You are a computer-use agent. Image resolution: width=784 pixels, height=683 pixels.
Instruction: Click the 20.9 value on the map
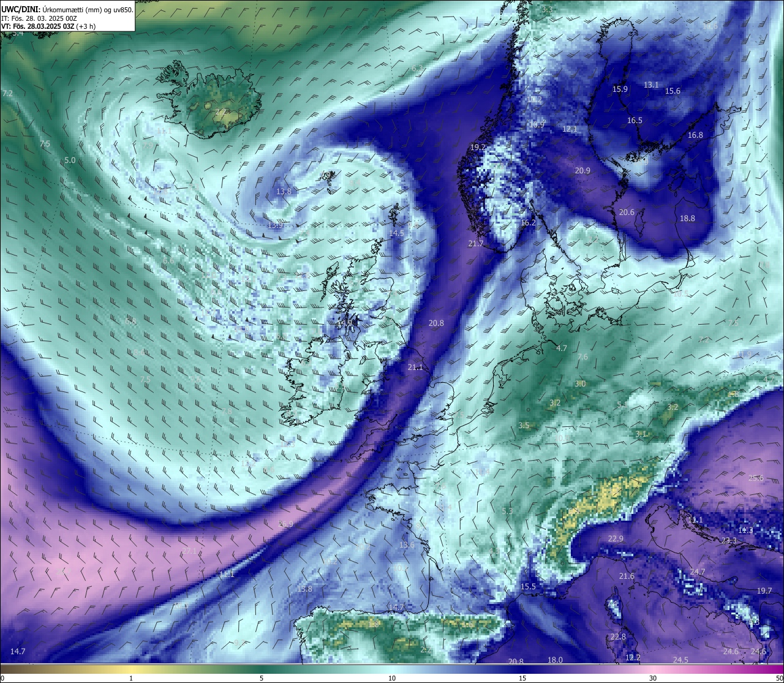(x=582, y=170)
